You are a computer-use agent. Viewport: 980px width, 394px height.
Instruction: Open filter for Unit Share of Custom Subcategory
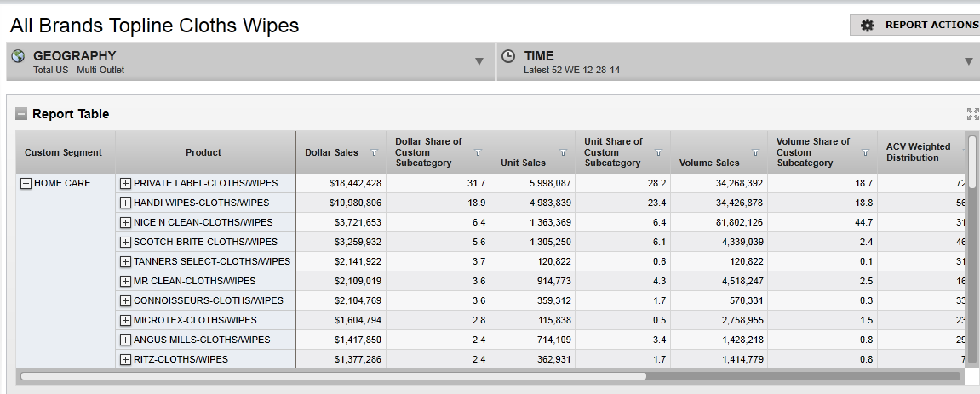click(x=658, y=153)
